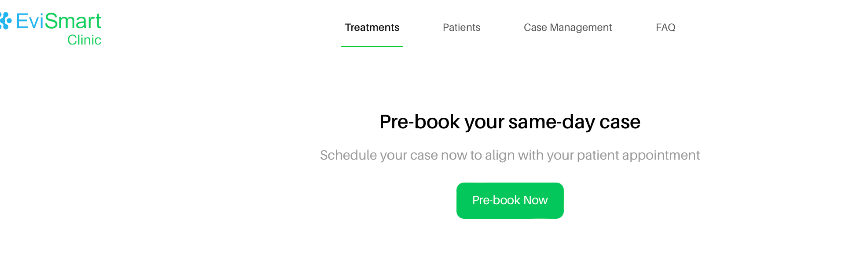Click the Schedule your case now subtitle
The width and height of the screenshot is (868, 254).
coord(510,155)
